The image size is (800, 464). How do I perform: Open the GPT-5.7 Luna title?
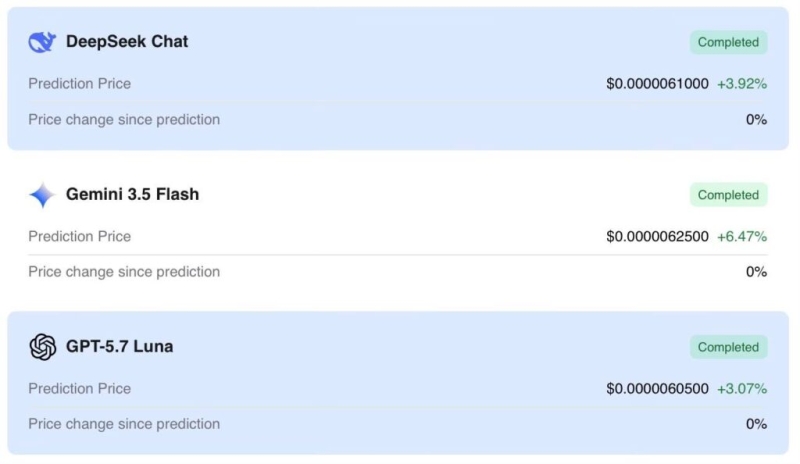119,346
